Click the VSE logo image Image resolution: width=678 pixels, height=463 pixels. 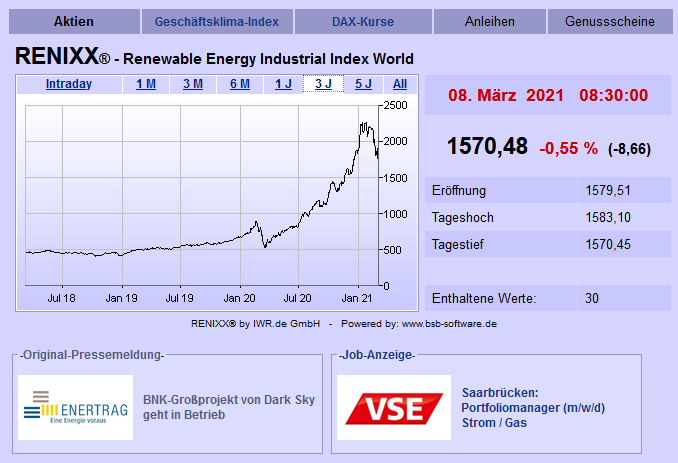tap(394, 407)
